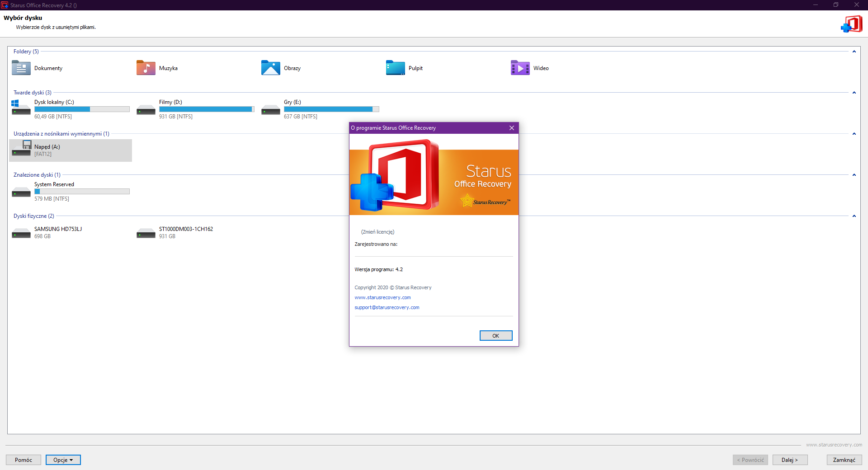This screenshot has width=868, height=470.
Task: Click the Zamknąć button
Action: tap(844, 460)
